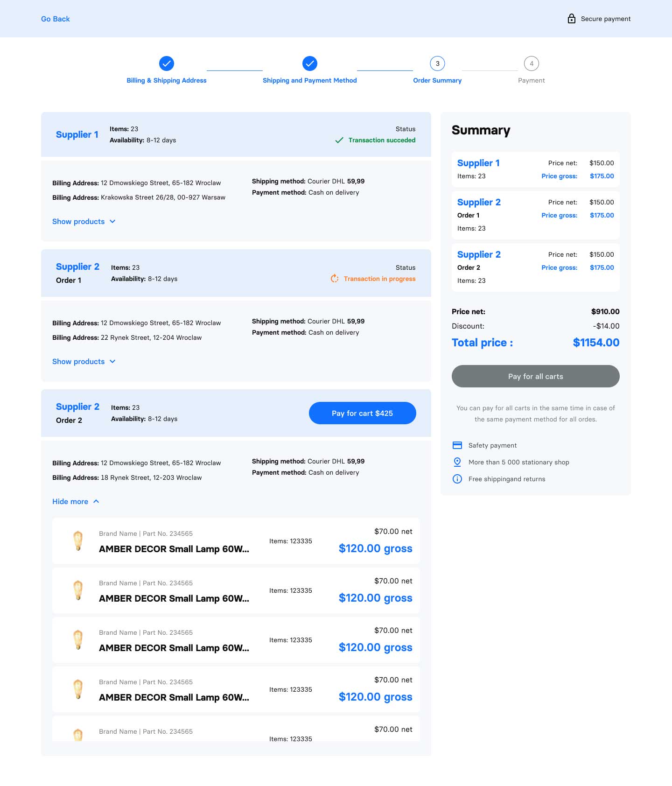Viewport: 672px width, 786px height.
Task: Click the second AMBER DECOR lamp thumbnail
Action: click(78, 590)
